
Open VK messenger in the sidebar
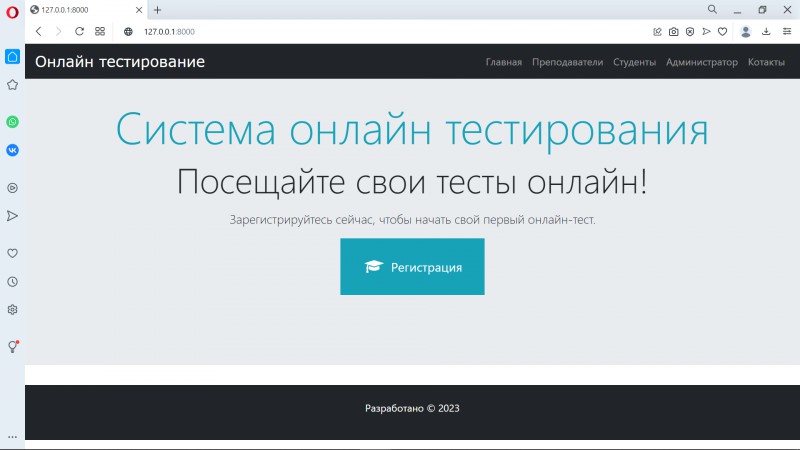coord(12,150)
